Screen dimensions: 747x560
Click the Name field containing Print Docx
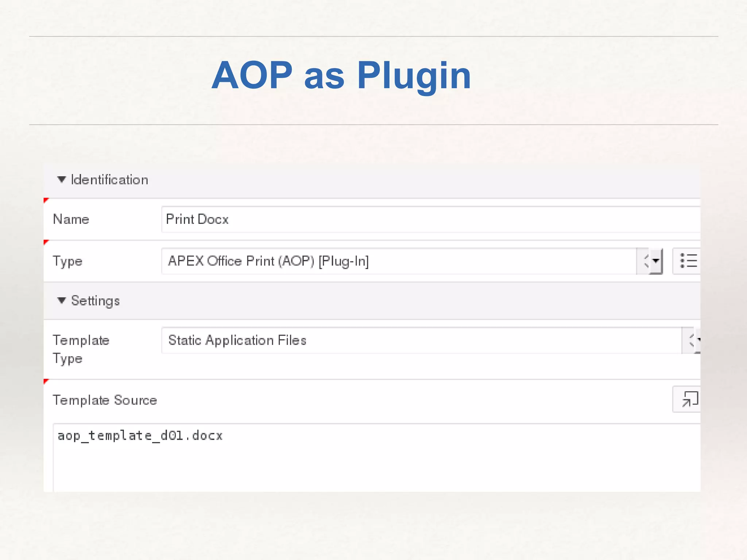tap(431, 219)
